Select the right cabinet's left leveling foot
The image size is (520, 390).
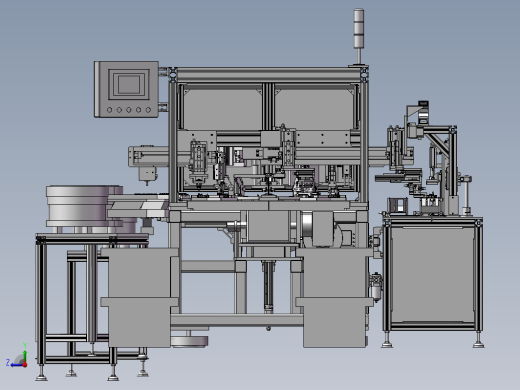click(x=387, y=340)
